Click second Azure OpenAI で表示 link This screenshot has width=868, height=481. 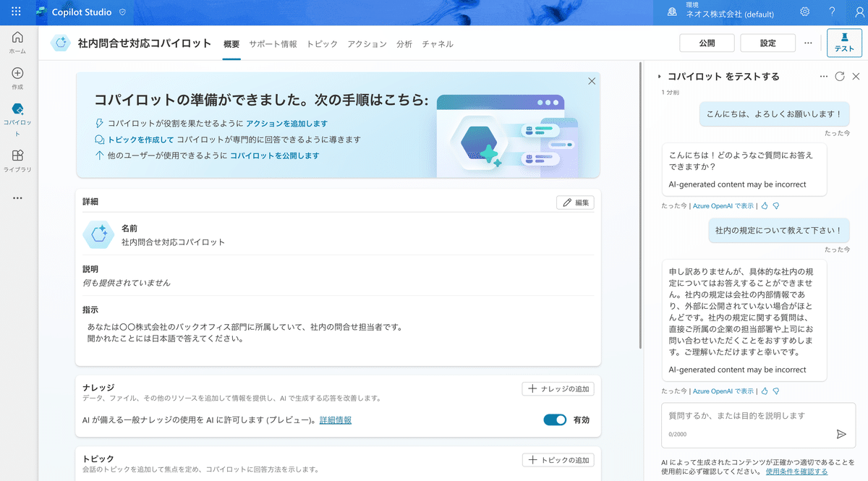[x=723, y=391]
